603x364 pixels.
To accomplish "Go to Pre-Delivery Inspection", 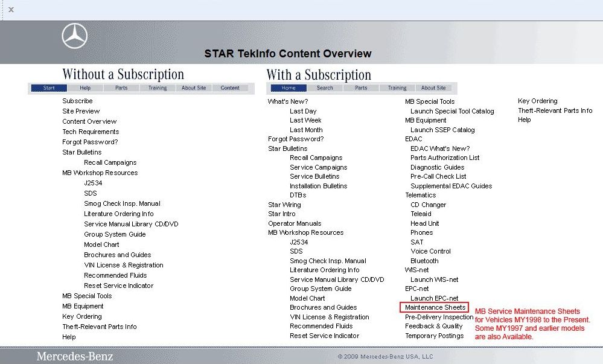I will coord(439,317).
